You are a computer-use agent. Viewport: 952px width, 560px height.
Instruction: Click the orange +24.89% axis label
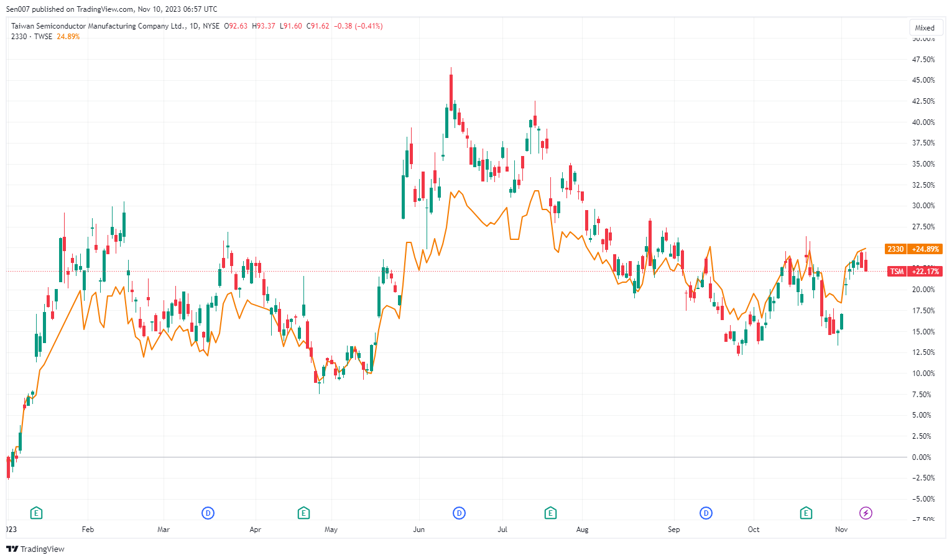925,249
